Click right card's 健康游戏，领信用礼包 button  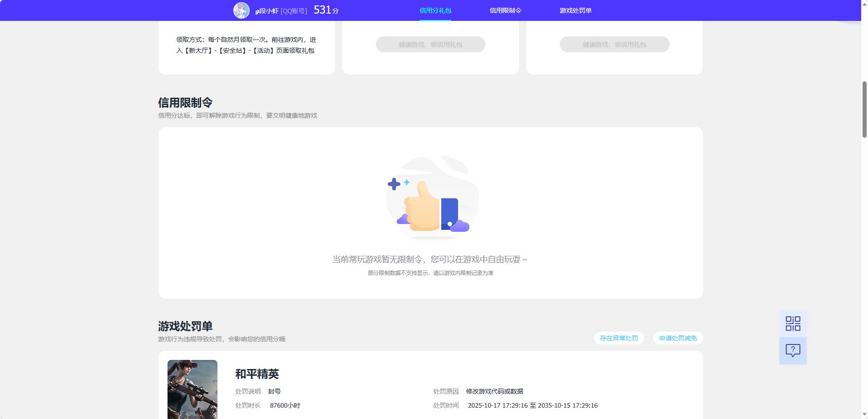pos(614,45)
